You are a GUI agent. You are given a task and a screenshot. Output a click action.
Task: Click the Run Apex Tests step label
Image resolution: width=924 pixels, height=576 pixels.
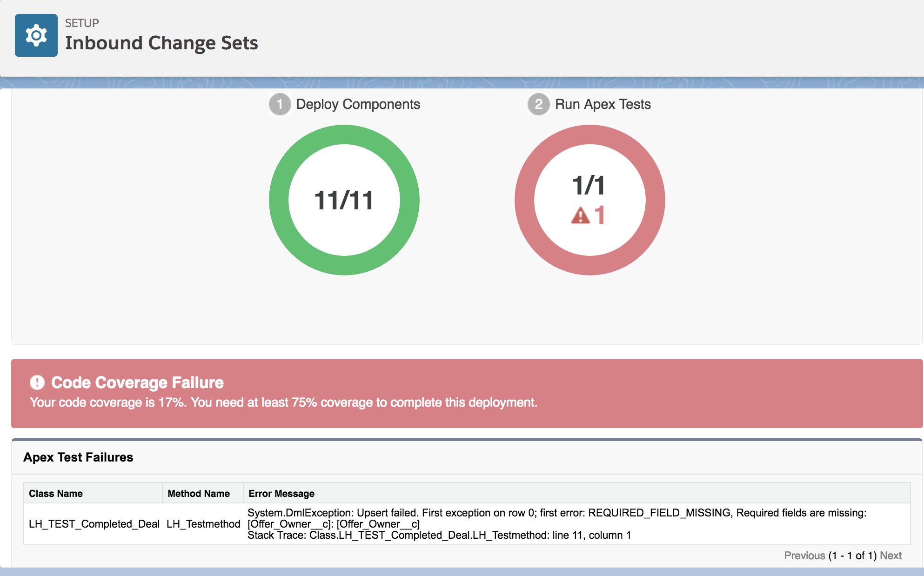[603, 104]
